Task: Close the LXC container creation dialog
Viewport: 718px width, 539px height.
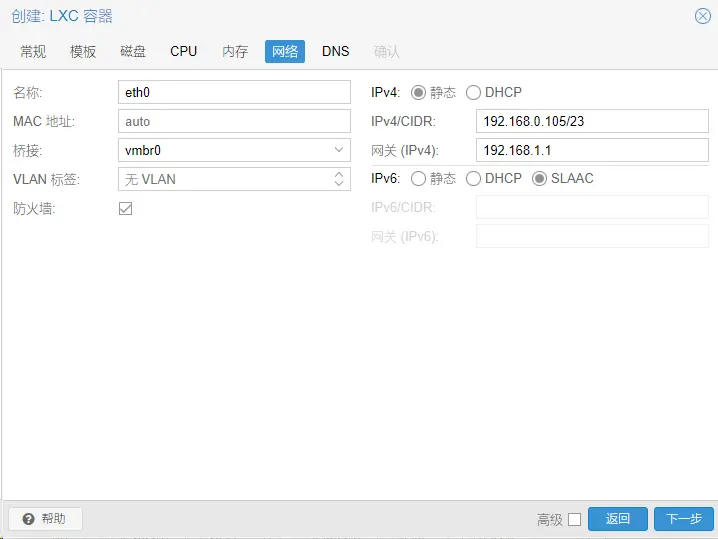Action: coord(703,16)
